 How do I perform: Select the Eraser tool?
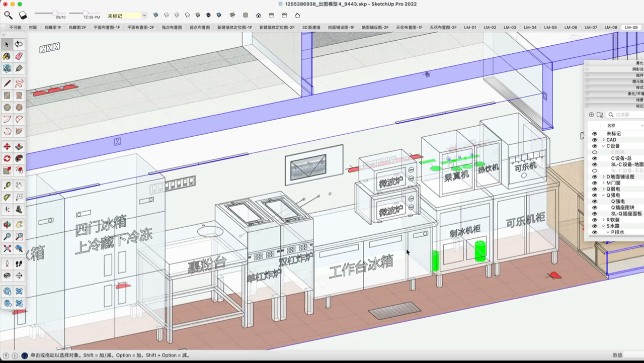[19, 56]
